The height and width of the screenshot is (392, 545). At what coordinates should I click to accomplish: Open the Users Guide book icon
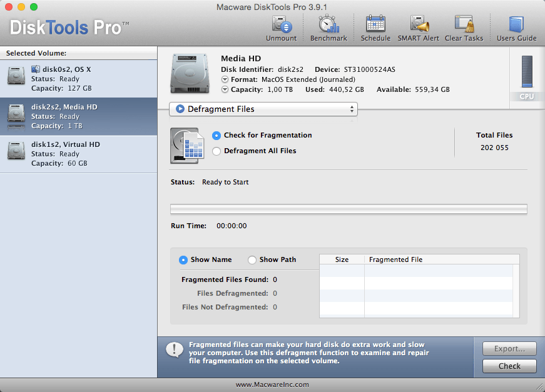[x=516, y=24]
